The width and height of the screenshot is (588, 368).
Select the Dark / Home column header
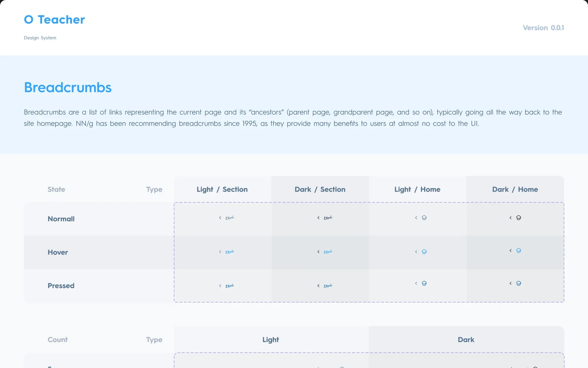515,189
